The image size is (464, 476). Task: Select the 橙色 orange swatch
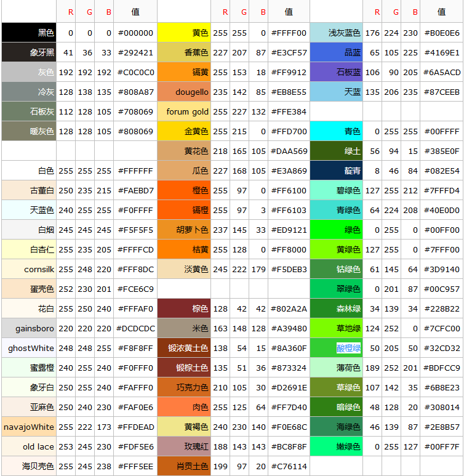pyautogui.click(x=184, y=190)
